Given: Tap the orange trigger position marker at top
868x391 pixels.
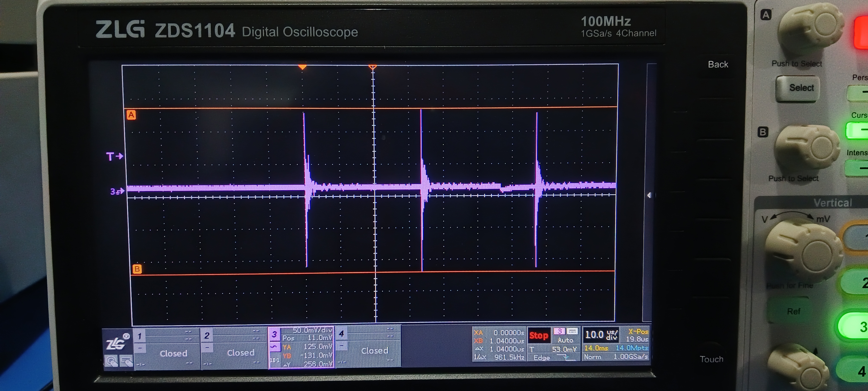Looking at the screenshot, I should [x=302, y=67].
